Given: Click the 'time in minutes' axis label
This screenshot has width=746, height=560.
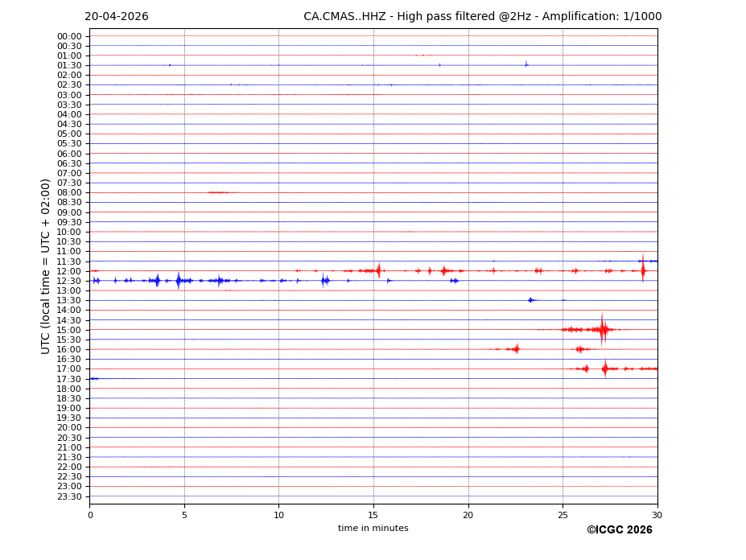Looking at the screenshot, I should click(x=373, y=529).
